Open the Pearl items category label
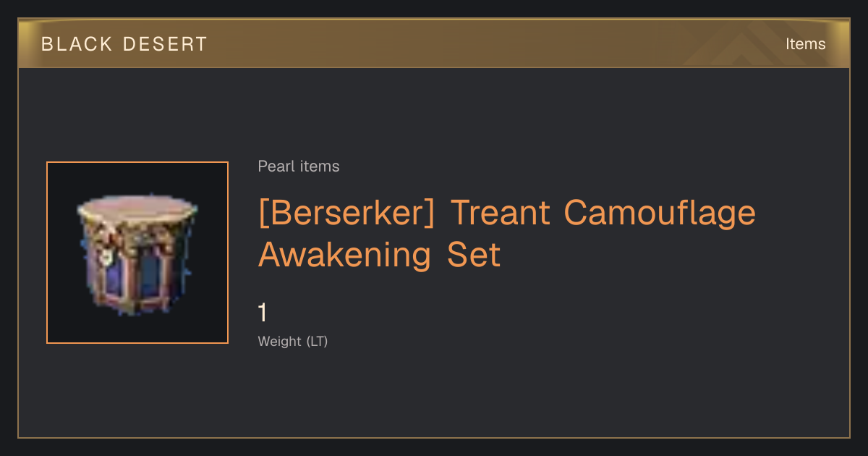This screenshot has width=868, height=456. pyautogui.click(x=299, y=166)
